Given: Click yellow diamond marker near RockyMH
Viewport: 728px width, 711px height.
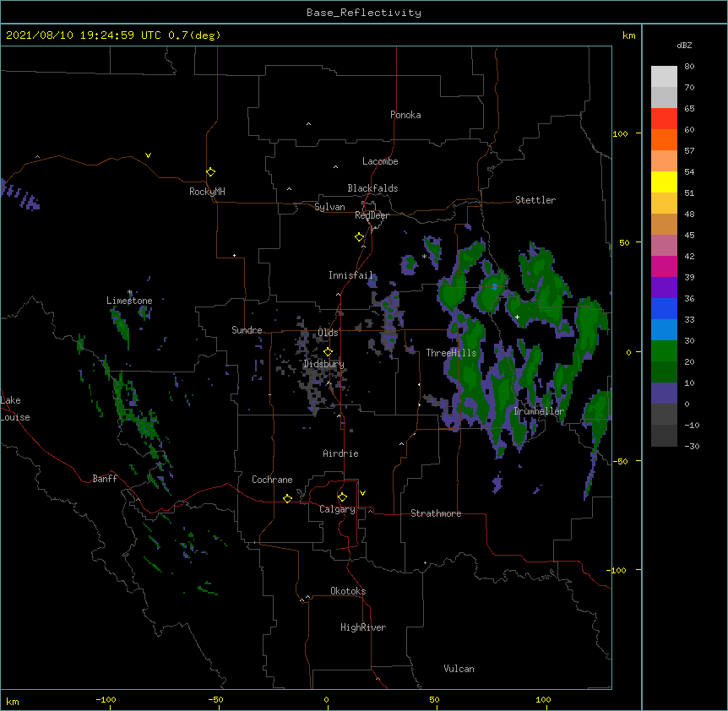Looking at the screenshot, I should coord(210,171).
